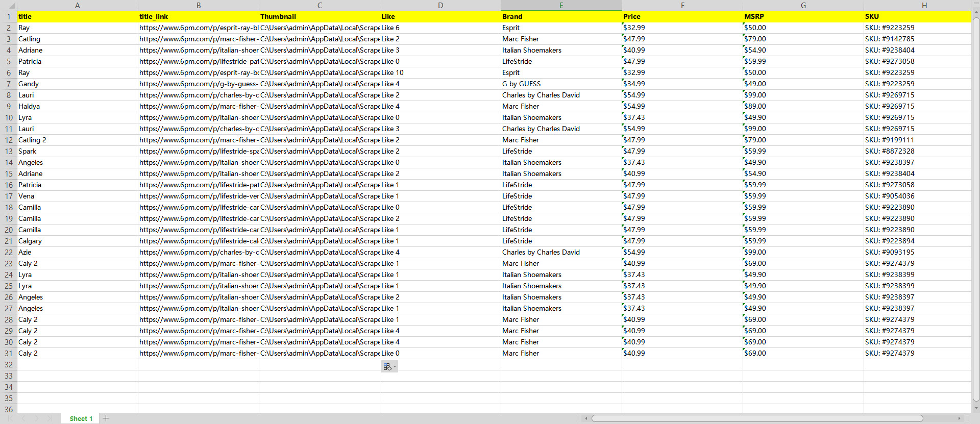Viewport: 980px width, 424px height.
Task: Click the 'Price' header cell
Action: (x=682, y=16)
